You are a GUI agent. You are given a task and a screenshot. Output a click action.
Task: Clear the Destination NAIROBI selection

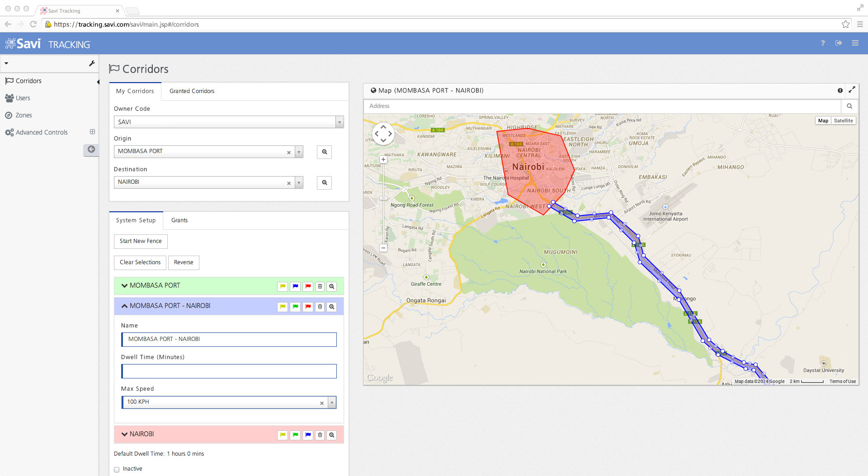coord(289,183)
